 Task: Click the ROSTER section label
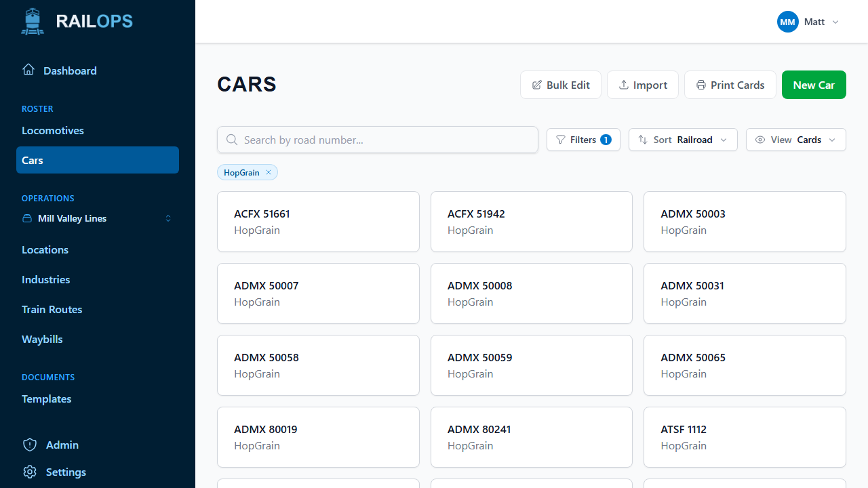point(37,108)
